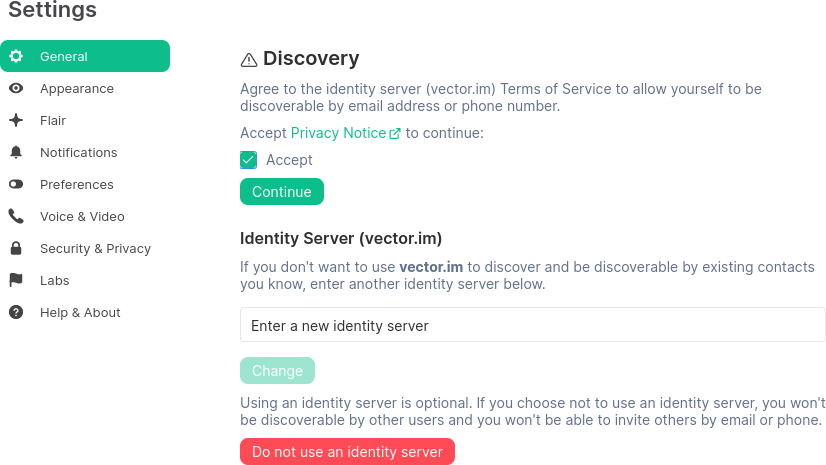Open the Appearance settings tab
Image resolution: width=826 pixels, height=465 pixels.
coord(77,88)
